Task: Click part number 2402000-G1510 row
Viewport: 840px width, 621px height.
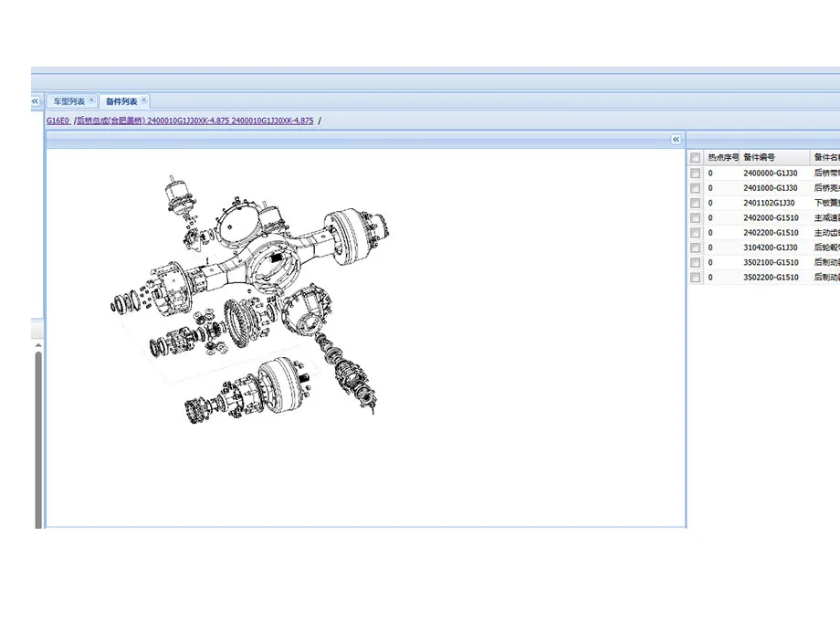Action: [x=771, y=218]
